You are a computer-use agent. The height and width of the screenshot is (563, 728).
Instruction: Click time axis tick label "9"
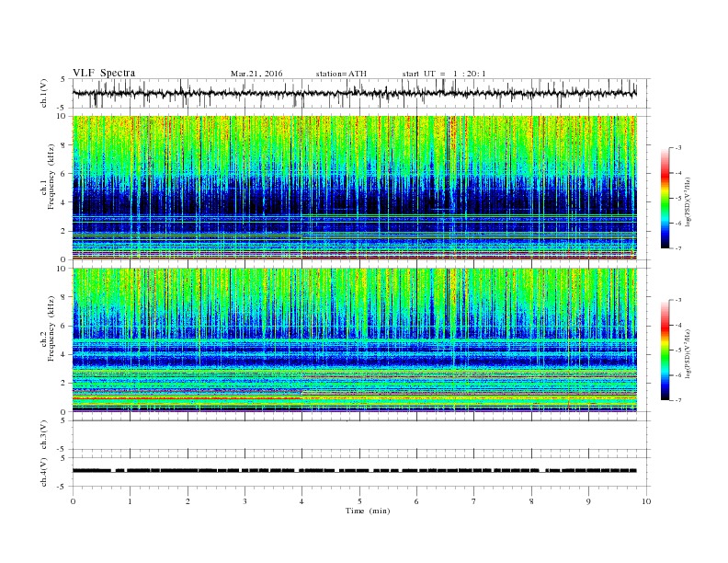pos(588,501)
